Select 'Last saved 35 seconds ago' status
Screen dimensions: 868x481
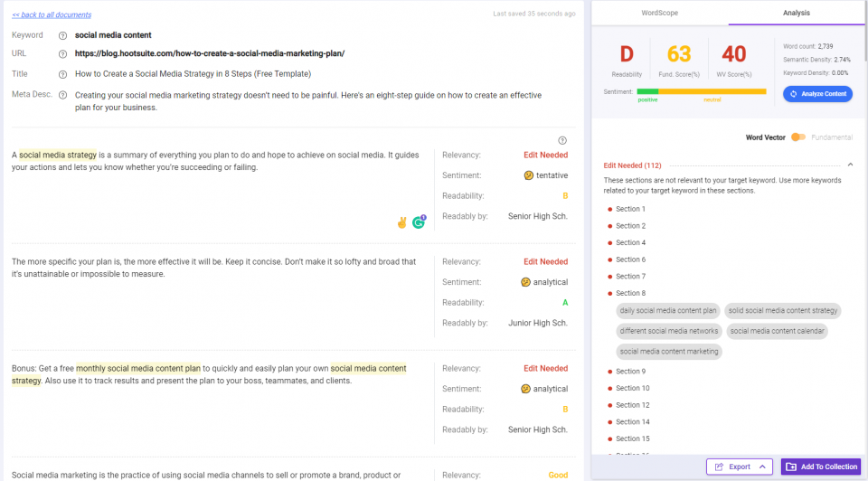coord(534,14)
